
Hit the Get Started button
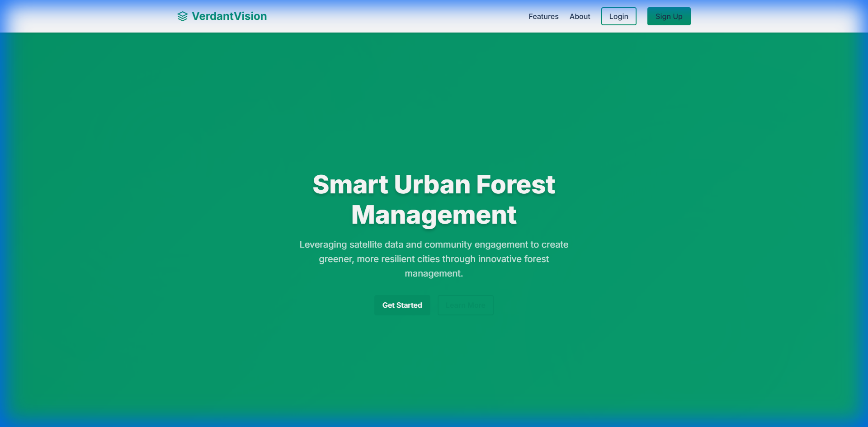402,305
